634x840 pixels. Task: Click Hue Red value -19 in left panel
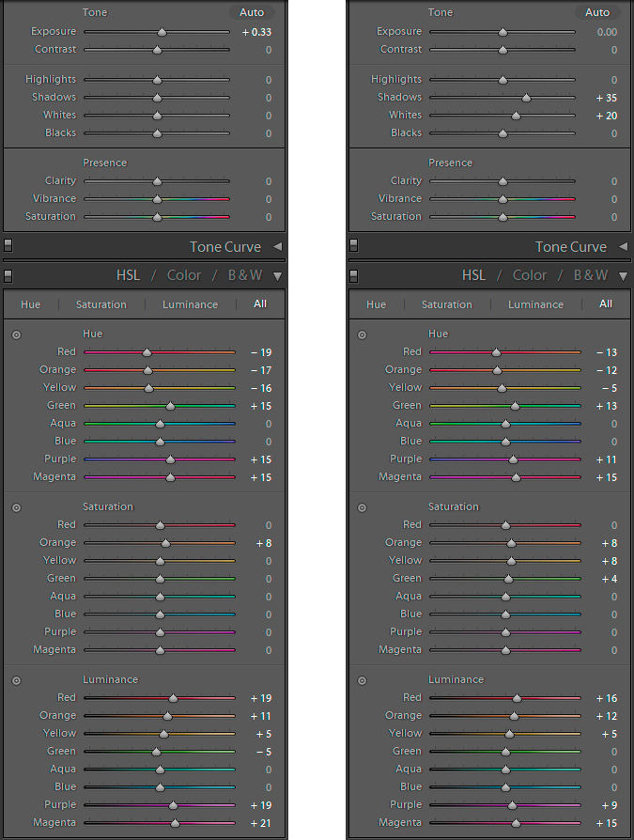coord(261,352)
